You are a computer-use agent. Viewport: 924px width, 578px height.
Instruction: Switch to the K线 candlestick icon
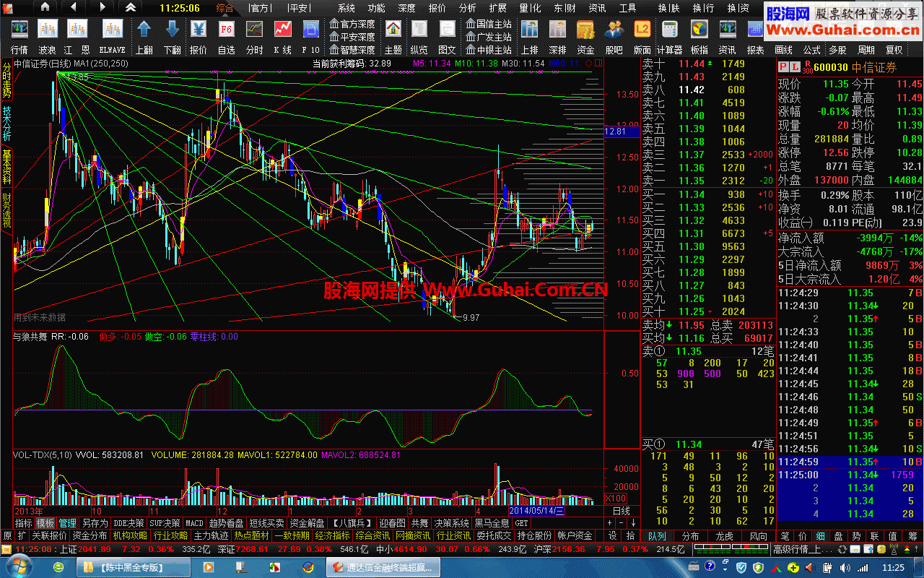coord(282,29)
